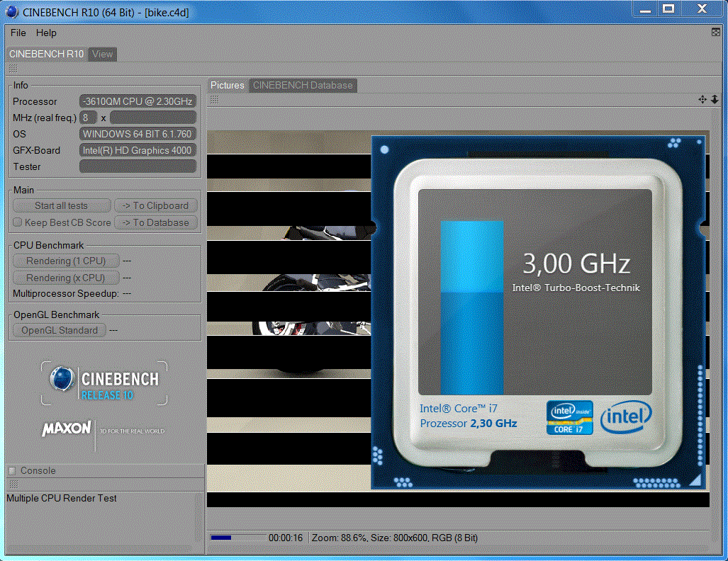This screenshot has height=561, width=728.
Task: Click the render progress bar
Action: coord(238,538)
